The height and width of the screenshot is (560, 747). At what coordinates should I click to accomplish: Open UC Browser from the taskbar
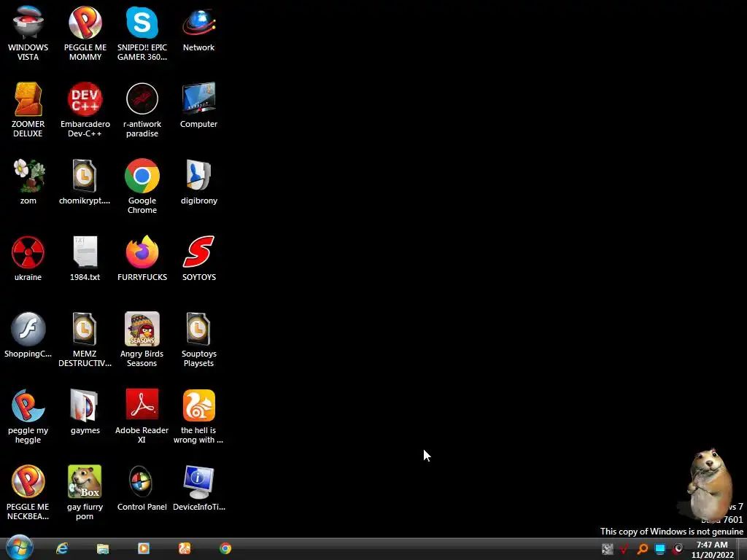point(185,548)
